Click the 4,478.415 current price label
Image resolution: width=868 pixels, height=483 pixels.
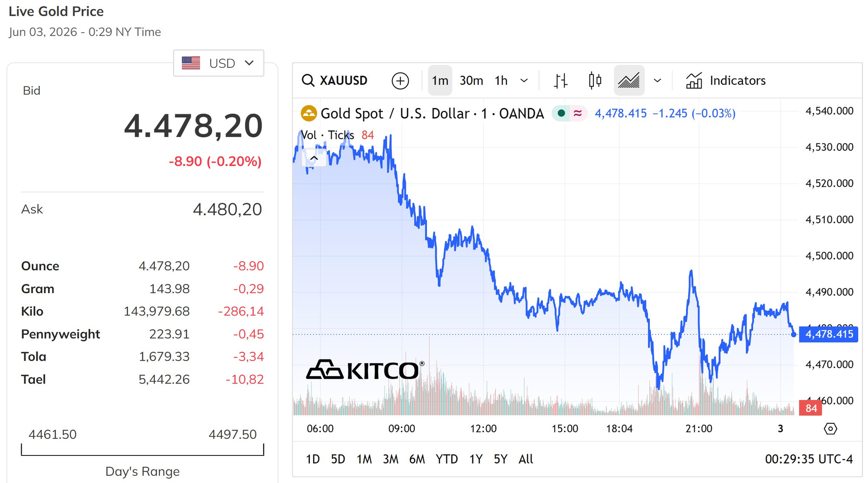click(829, 334)
